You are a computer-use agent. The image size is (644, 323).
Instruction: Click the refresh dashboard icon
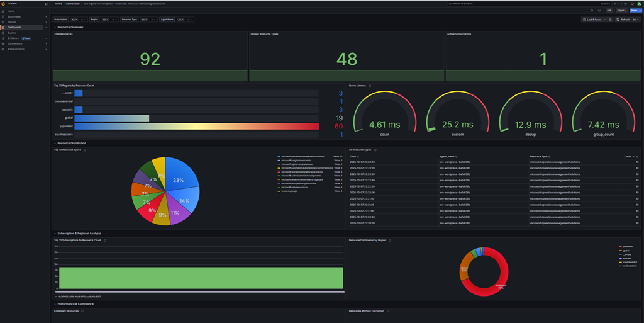click(618, 20)
